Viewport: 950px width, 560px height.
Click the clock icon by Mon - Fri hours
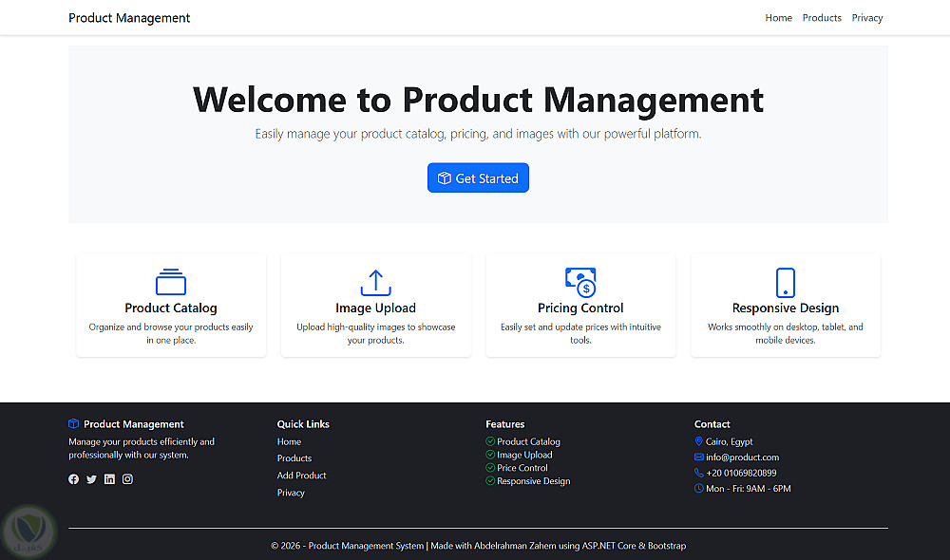click(698, 489)
